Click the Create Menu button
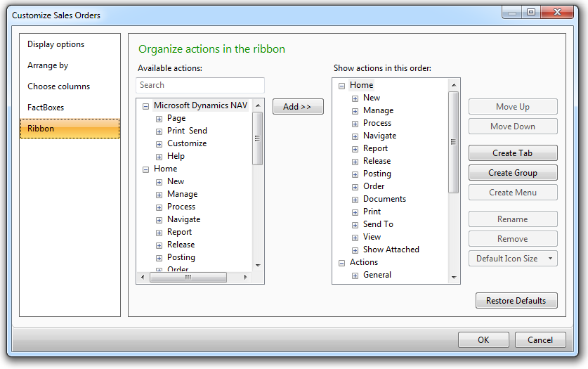588x369 pixels. click(x=513, y=193)
